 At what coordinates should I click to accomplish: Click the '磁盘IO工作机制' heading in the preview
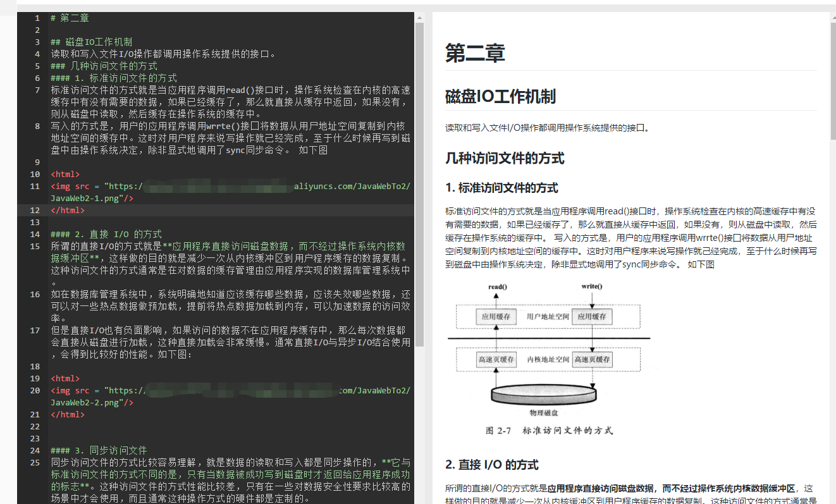click(501, 96)
